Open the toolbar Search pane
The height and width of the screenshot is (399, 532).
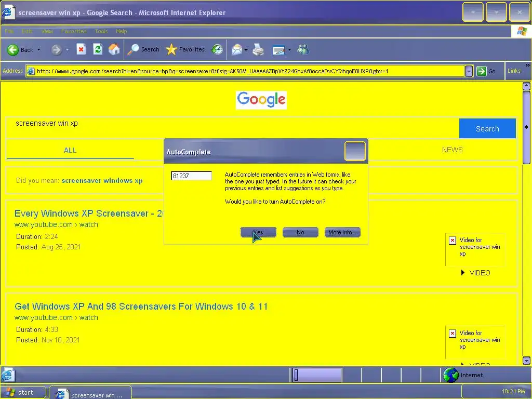[143, 49]
